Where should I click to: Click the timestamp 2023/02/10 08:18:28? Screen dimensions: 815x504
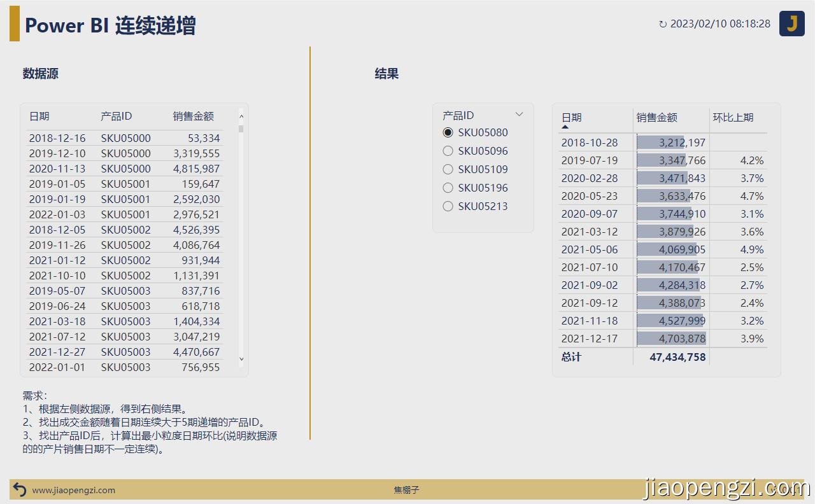pyautogui.click(x=720, y=24)
